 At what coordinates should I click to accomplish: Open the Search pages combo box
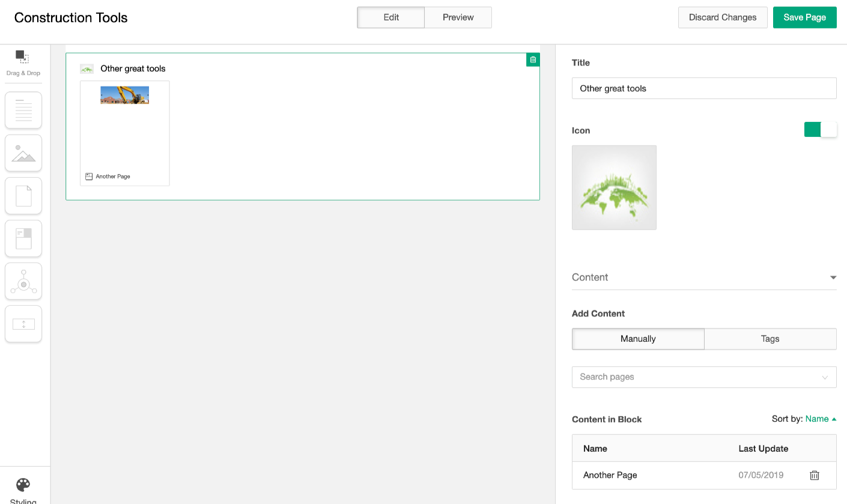click(x=704, y=377)
